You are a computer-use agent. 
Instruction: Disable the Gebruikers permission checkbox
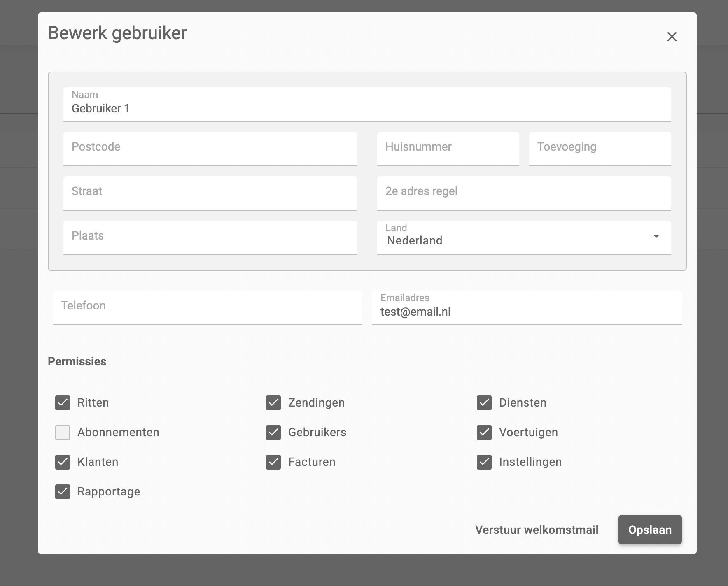click(x=273, y=433)
